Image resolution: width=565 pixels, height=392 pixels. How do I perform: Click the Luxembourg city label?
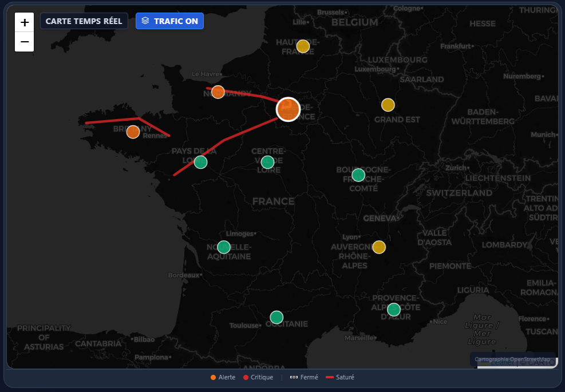tap(375, 69)
